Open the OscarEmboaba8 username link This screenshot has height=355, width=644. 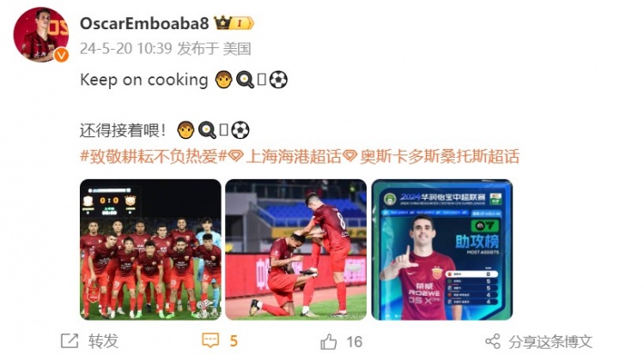coord(144,23)
